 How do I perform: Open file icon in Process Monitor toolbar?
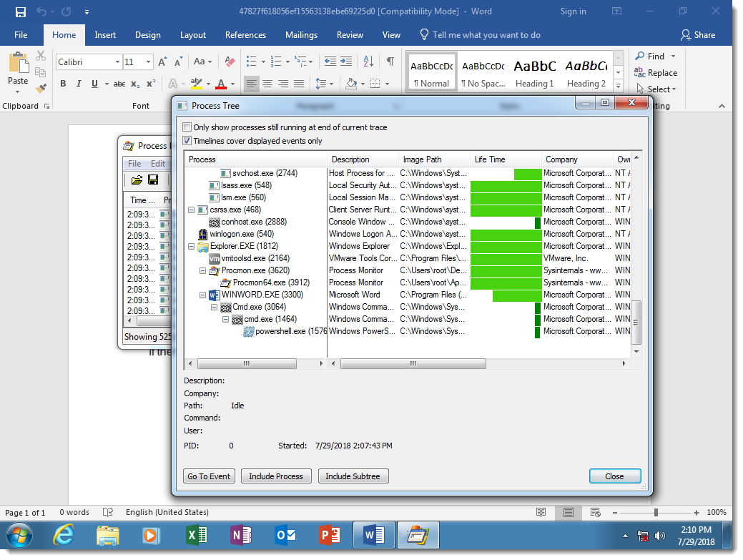click(x=137, y=180)
